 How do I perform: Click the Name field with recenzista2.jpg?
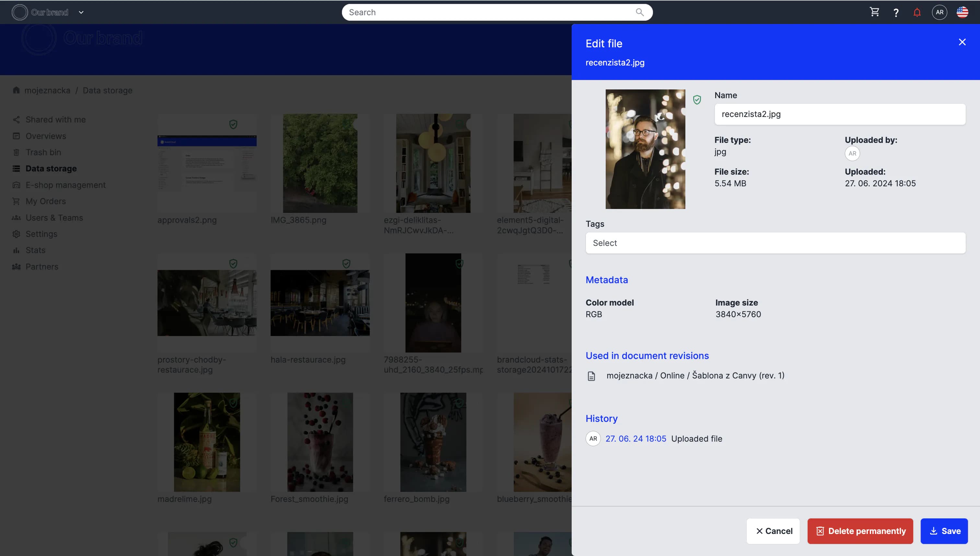click(840, 114)
